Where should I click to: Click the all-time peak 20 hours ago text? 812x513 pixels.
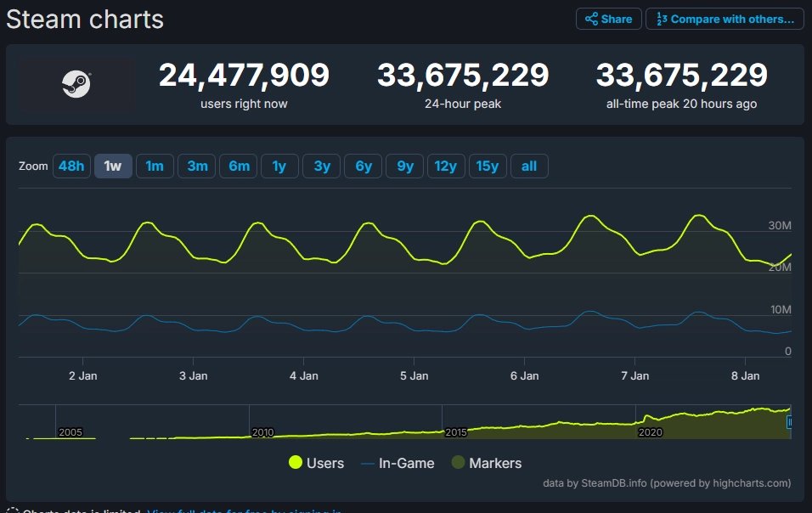point(681,104)
